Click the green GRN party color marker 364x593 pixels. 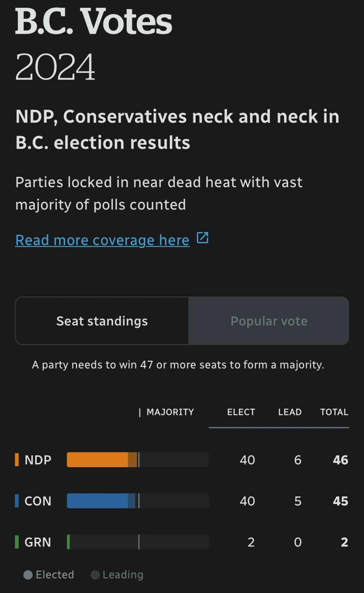click(17, 542)
